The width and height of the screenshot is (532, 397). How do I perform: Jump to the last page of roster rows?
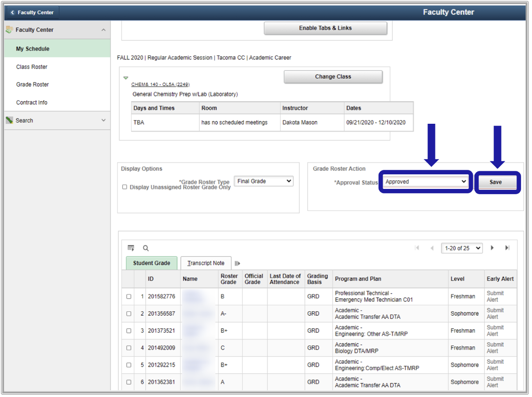(x=507, y=248)
